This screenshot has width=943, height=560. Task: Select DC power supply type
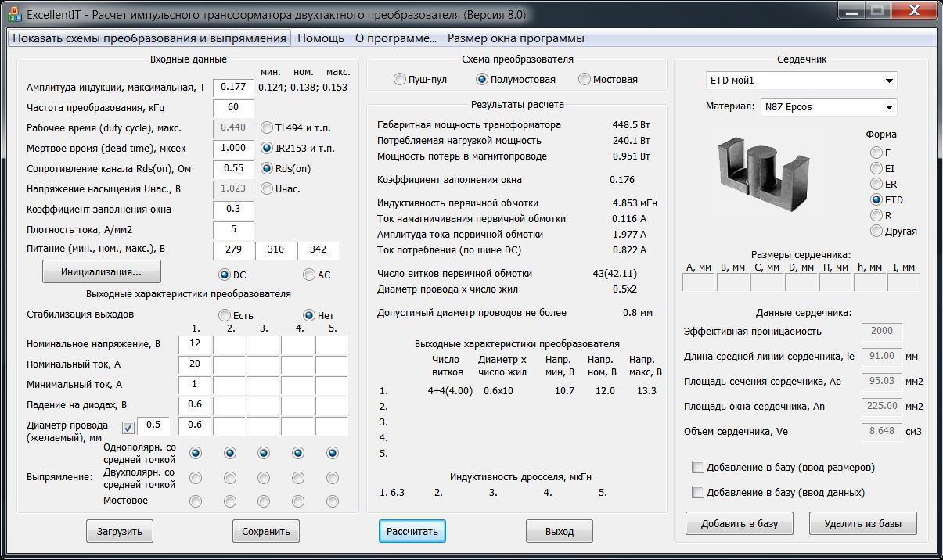232,275
